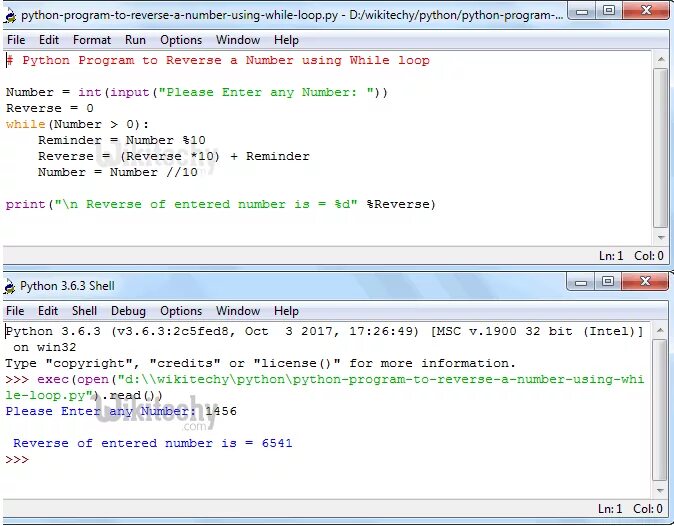674x526 pixels.
Task: Click the Shell vertical scrollbar thumb
Action: [x=659, y=410]
